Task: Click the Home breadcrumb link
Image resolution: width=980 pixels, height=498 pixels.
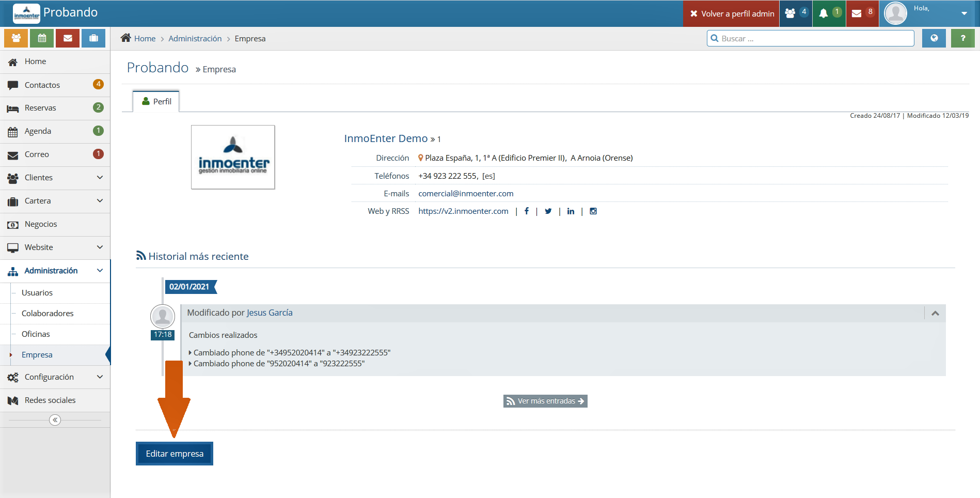Action: coord(145,38)
